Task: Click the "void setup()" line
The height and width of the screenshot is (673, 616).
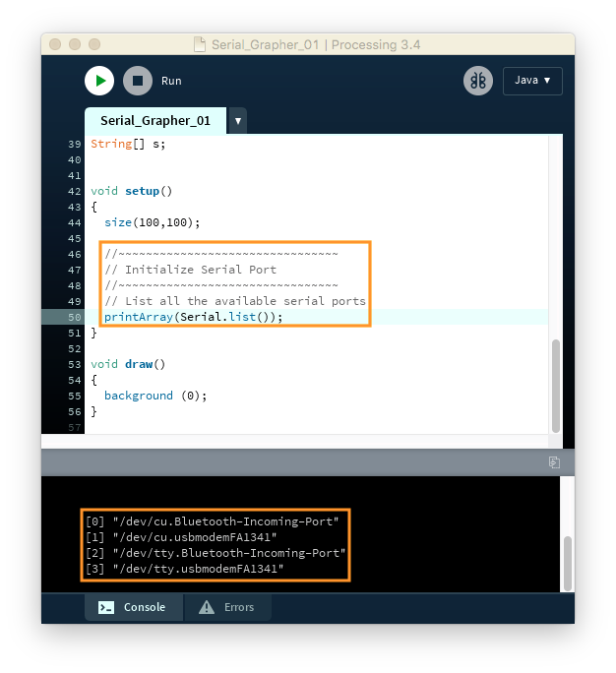Action: coord(131,191)
